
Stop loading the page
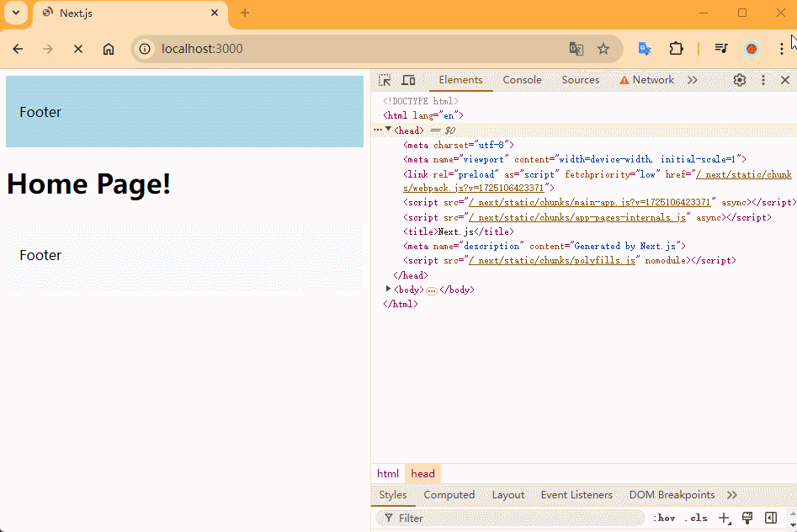(78, 49)
